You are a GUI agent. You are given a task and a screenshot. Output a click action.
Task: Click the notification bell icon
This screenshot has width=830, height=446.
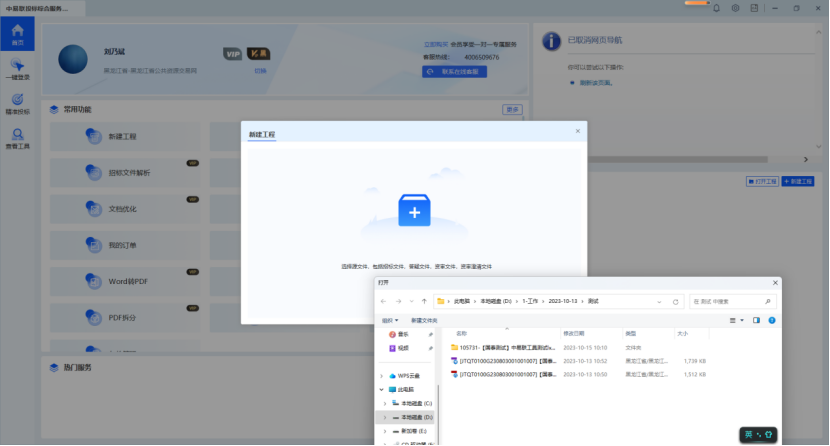pyautogui.click(x=714, y=8)
